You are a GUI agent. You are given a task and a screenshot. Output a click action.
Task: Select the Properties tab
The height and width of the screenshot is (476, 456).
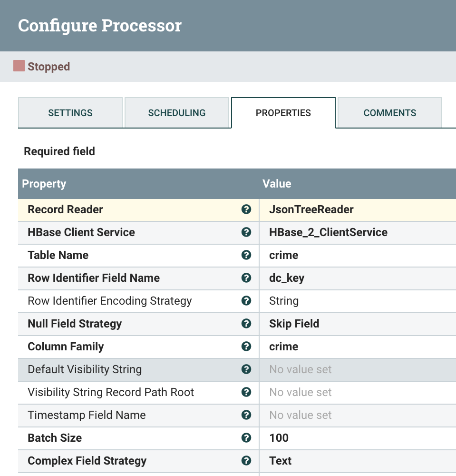[283, 113]
